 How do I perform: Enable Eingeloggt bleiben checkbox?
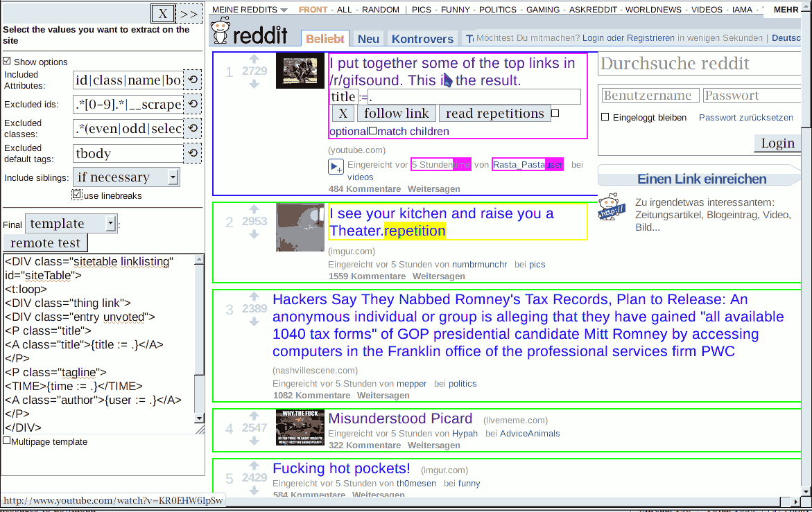(x=605, y=117)
